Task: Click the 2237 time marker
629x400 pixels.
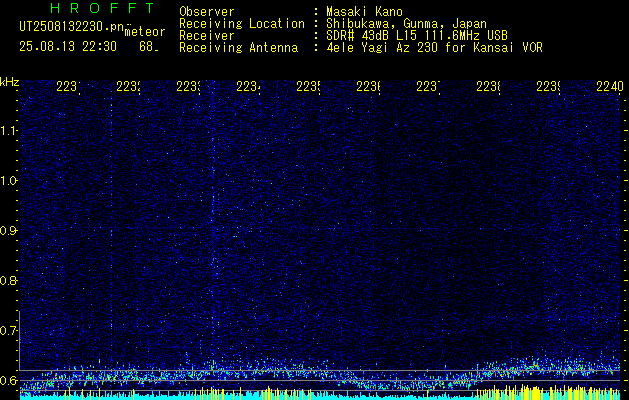Action: point(428,86)
